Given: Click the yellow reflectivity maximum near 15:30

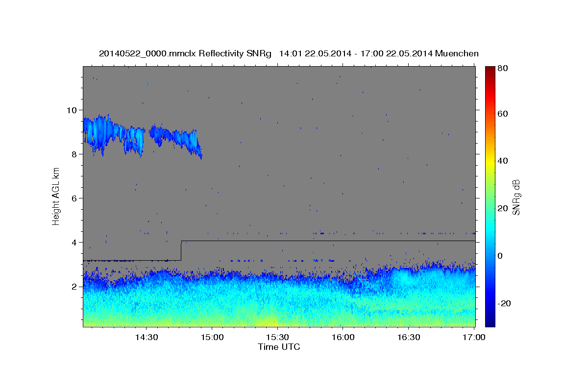Looking at the screenshot, I should tap(269, 321).
